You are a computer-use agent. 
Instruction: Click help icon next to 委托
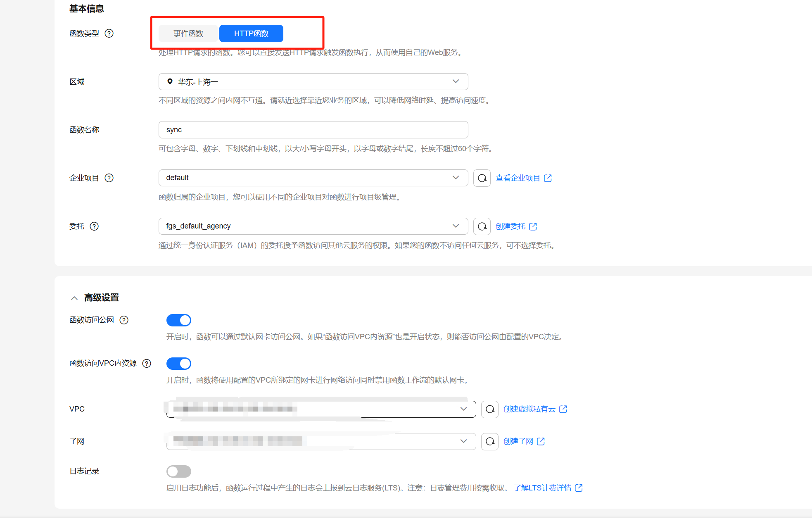pyautogui.click(x=94, y=226)
